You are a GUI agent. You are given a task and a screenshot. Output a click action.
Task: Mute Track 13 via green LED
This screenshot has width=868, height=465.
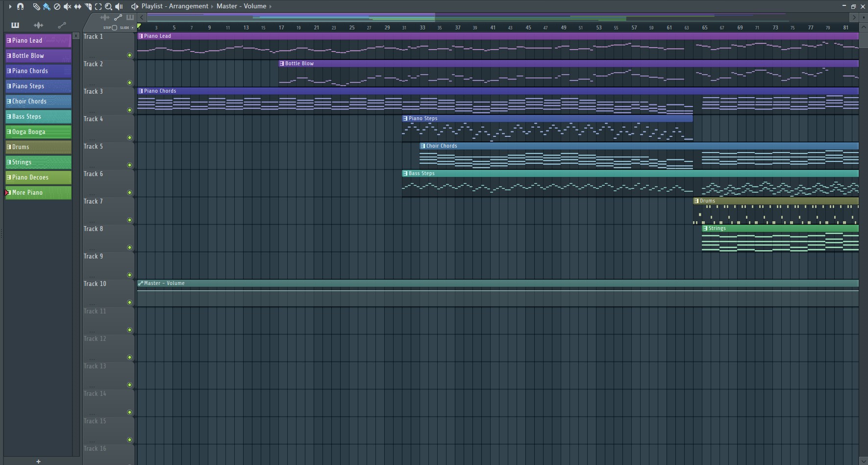(129, 385)
